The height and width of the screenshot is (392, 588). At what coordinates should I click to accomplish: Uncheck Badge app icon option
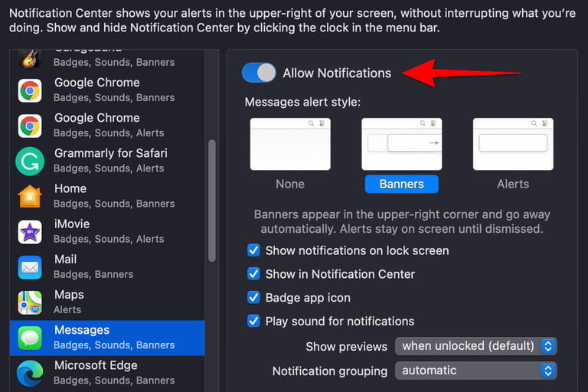(x=253, y=298)
